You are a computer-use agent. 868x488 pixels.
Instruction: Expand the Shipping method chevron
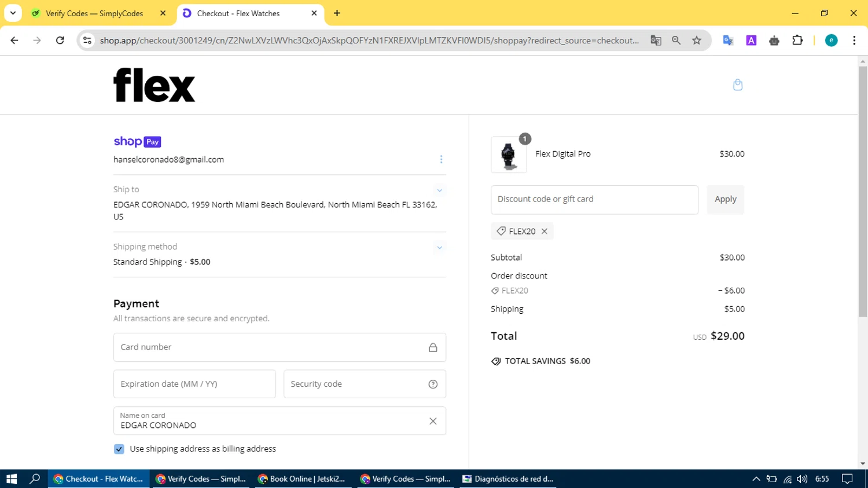tap(439, 247)
